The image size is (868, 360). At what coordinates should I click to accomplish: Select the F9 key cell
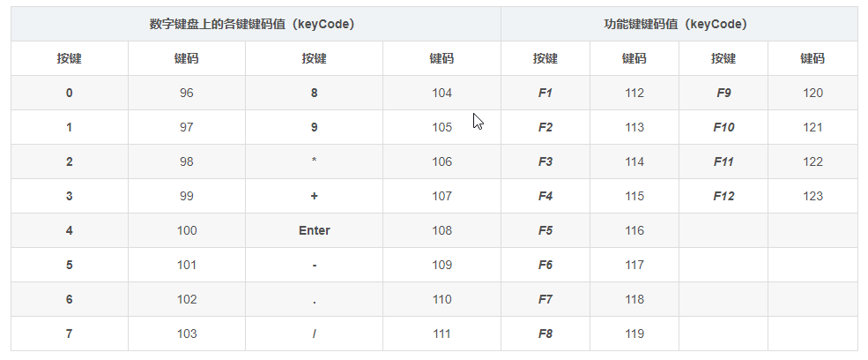tap(723, 93)
